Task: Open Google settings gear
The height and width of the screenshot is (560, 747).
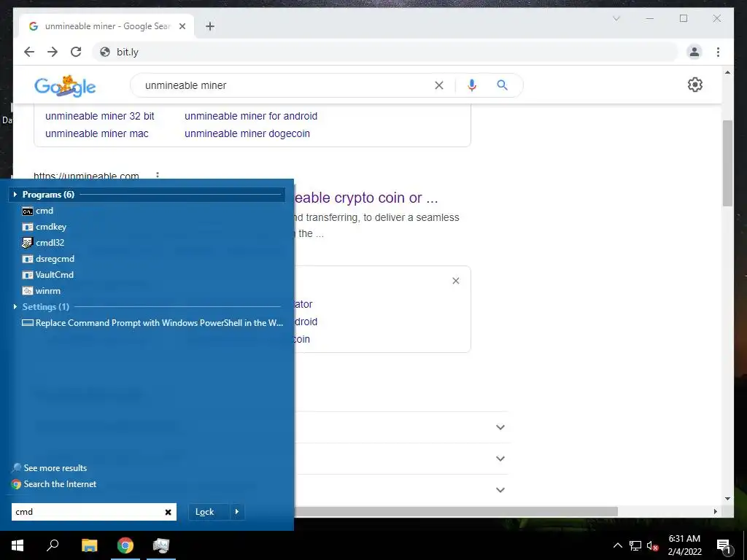Action: tap(695, 85)
